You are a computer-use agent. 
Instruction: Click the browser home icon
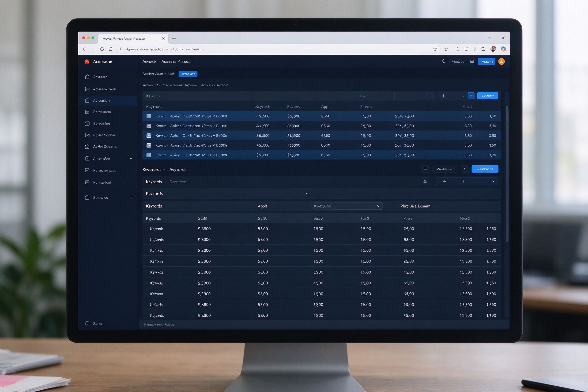click(110, 49)
